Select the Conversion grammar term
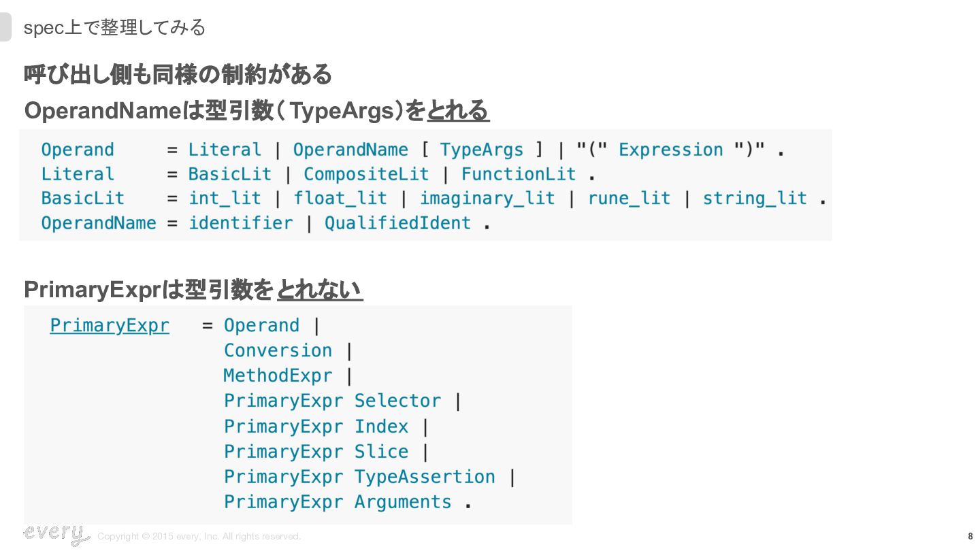 (x=278, y=350)
